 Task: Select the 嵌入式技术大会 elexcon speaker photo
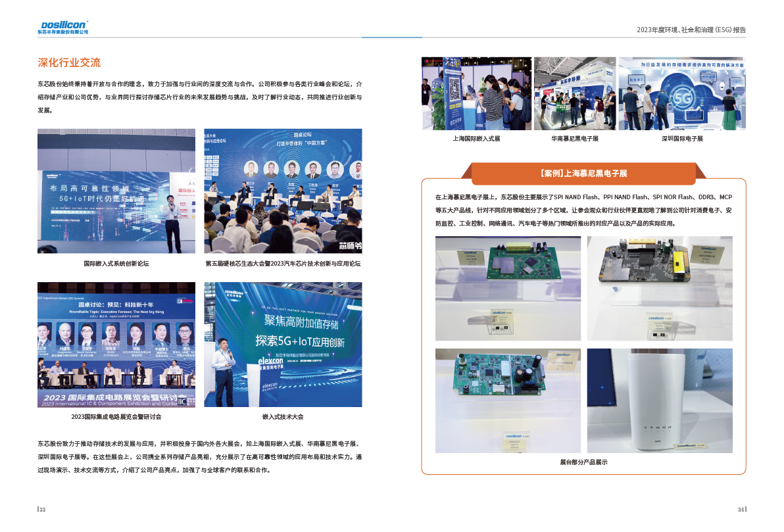point(283,345)
